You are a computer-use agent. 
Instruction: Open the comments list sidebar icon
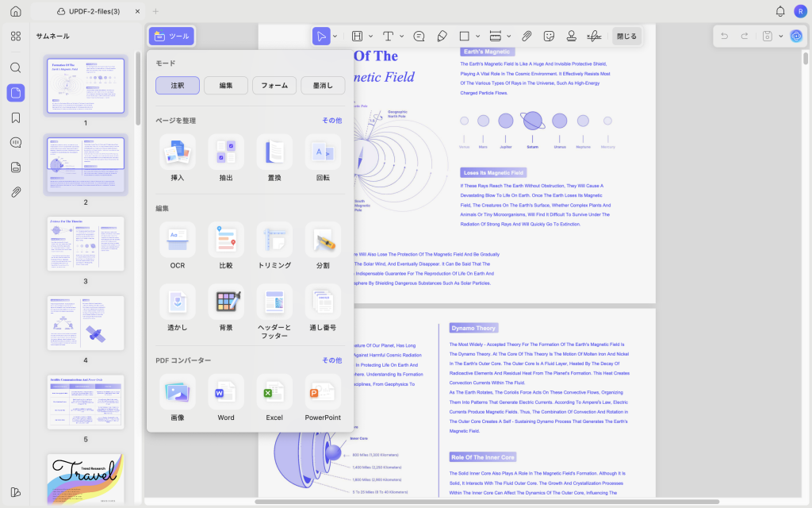coord(16,143)
